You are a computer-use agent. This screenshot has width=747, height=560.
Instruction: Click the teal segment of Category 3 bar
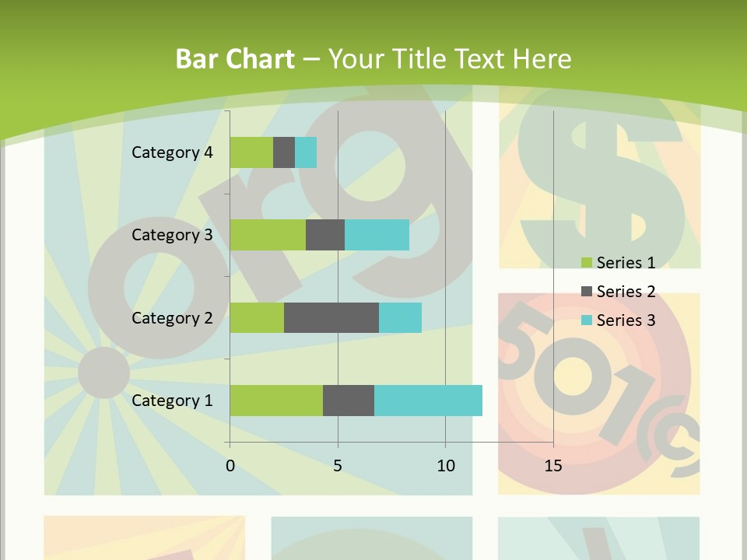pyautogui.click(x=377, y=235)
